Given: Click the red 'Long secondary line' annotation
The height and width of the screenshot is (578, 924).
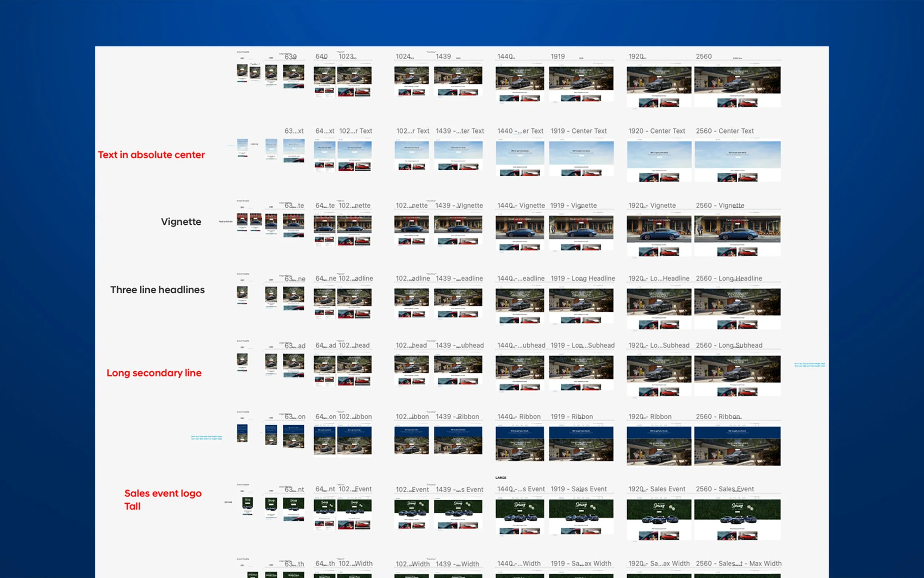Looking at the screenshot, I should 154,373.
